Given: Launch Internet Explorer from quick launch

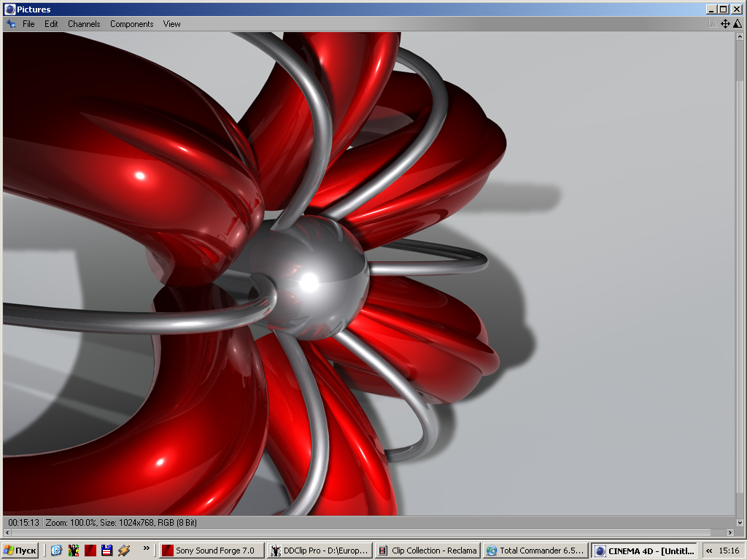Looking at the screenshot, I should pyautogui.click(x=56, y=551).
